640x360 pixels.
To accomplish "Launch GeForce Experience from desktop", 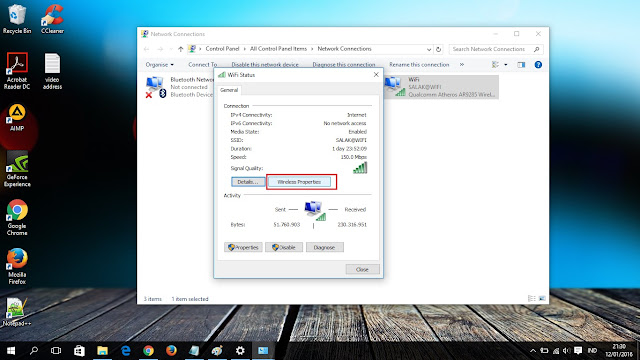I will [17, 169].
